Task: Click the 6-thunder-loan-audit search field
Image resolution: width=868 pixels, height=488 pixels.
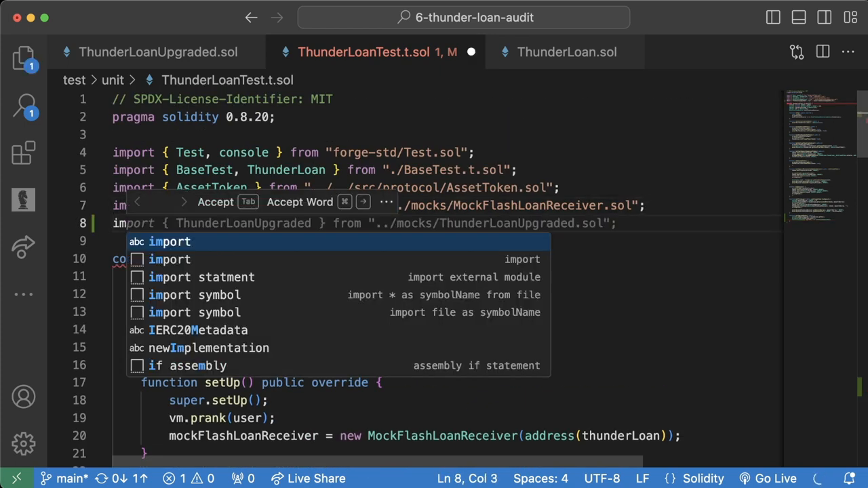Action: click(x=464, y=18)
